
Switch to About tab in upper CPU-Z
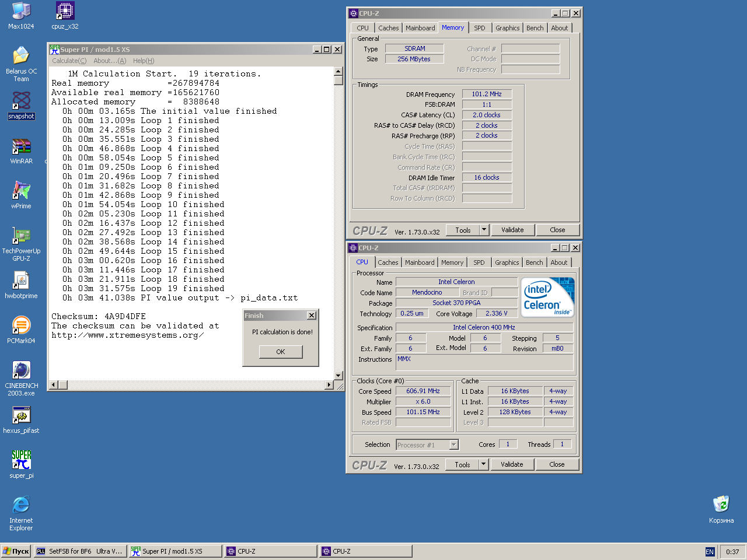[559, 28]
